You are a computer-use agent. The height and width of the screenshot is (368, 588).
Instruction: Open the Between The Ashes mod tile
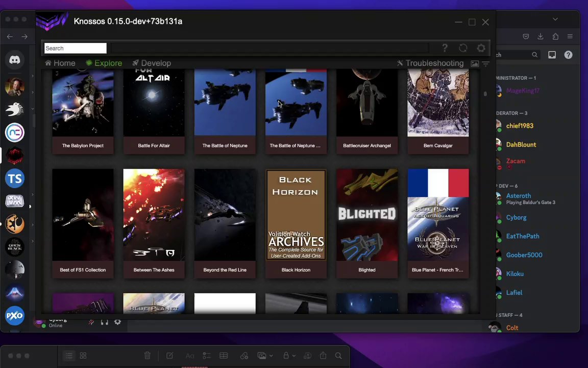(154, 223)
